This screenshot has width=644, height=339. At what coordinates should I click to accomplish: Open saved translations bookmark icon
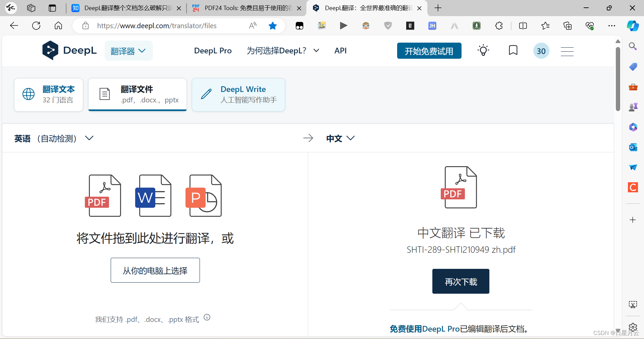(513, 50)
